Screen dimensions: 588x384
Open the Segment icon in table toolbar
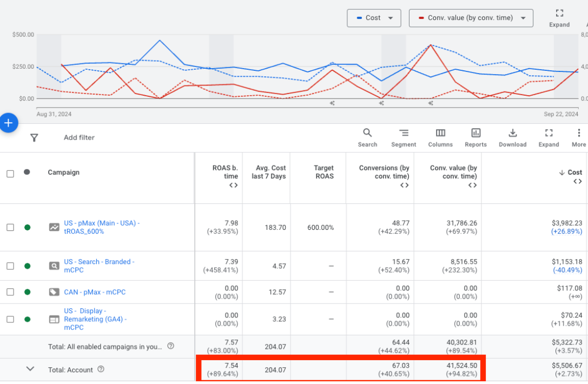point(404,133)
